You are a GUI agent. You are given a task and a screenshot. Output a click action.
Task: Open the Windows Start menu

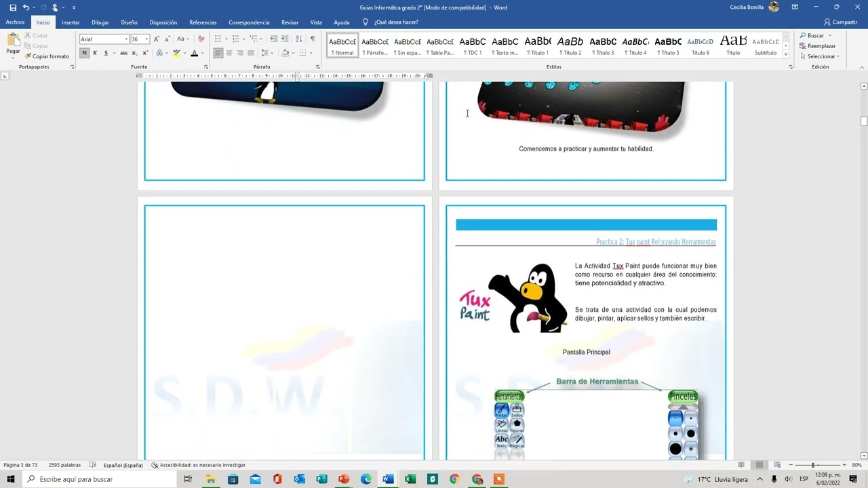click(x=11, y=479)
